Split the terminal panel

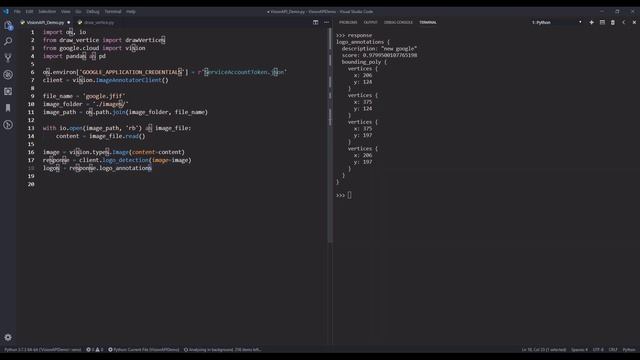click(x=602, y=22)
